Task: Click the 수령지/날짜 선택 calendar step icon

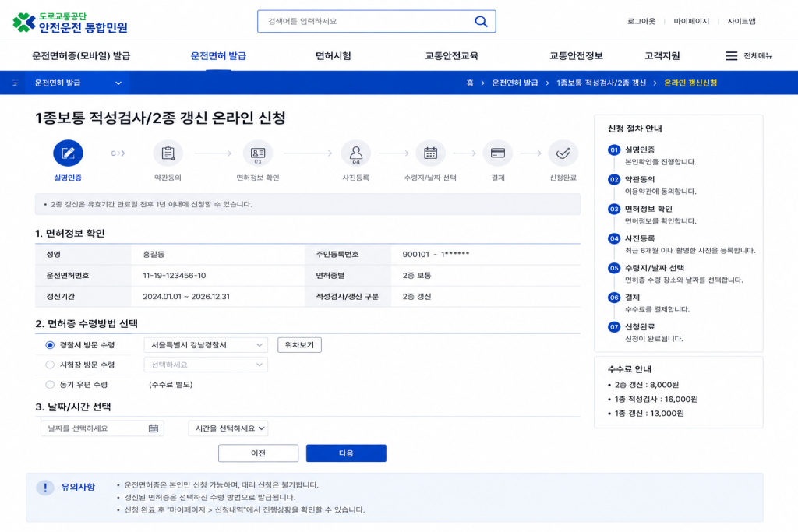Action: pos(430,153)
